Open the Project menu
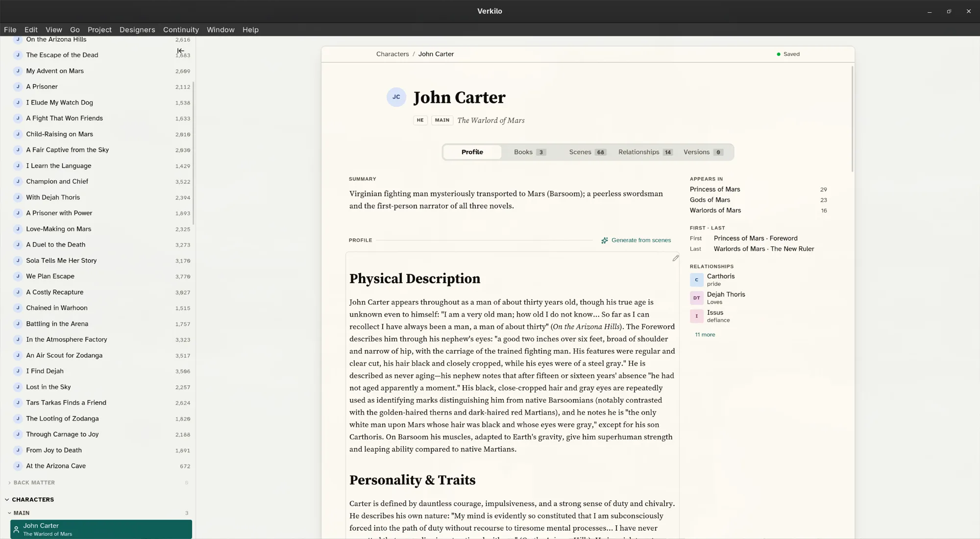980x539 pixels. click(x=99, y=30)
